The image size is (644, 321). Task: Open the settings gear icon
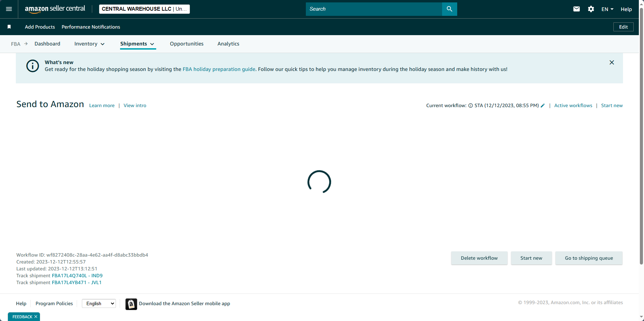tap(591, 9)
